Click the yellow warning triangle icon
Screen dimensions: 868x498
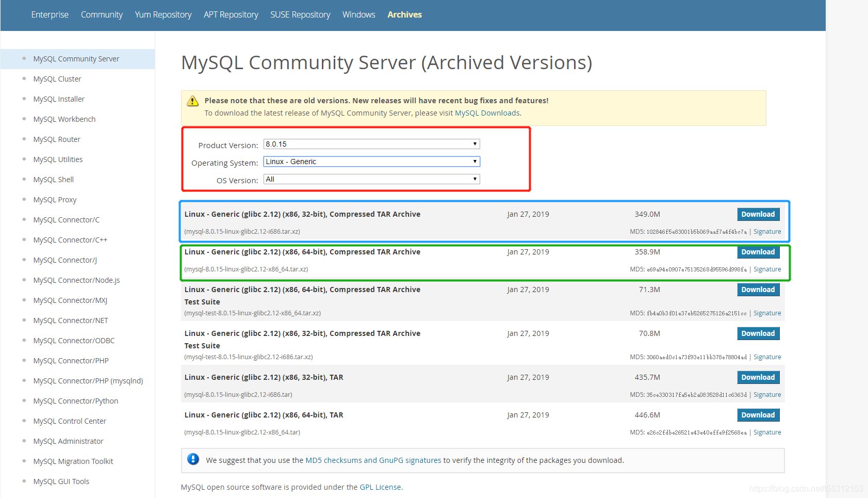192,101
